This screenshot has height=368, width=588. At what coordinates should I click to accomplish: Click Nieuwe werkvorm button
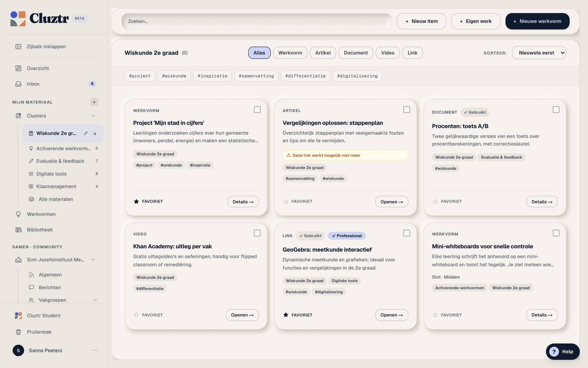(537, 21)
